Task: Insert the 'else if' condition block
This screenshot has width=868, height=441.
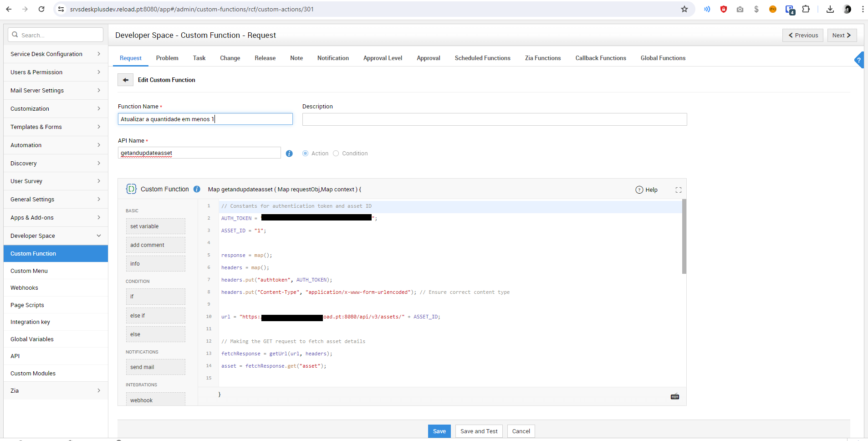Action: coord(156,315)
